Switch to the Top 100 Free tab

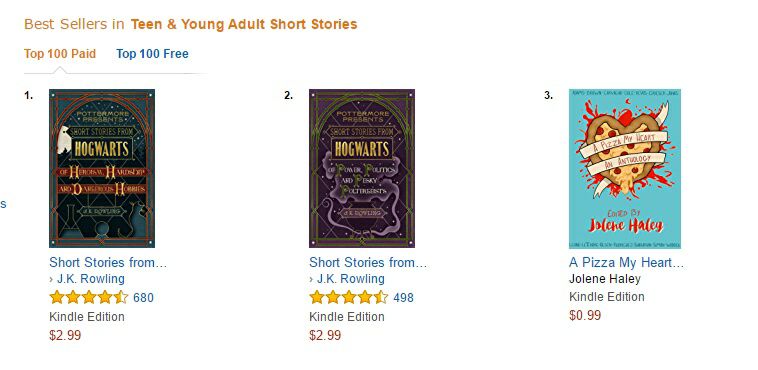[152, 54]
